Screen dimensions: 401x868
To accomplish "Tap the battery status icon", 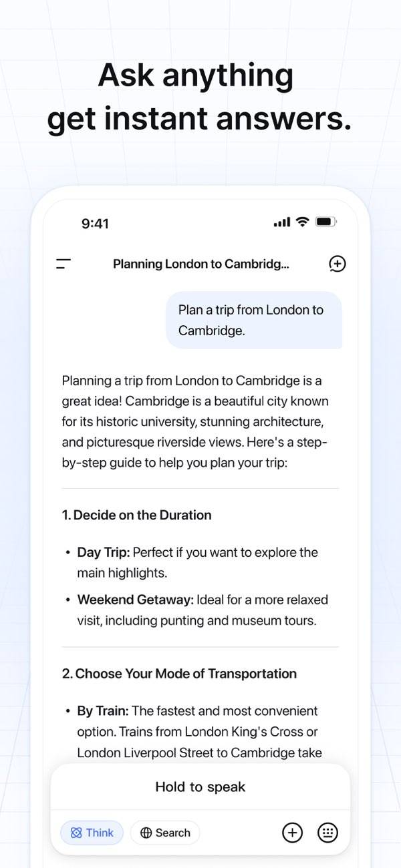I will pyautogui.click(x=326, y=222).
